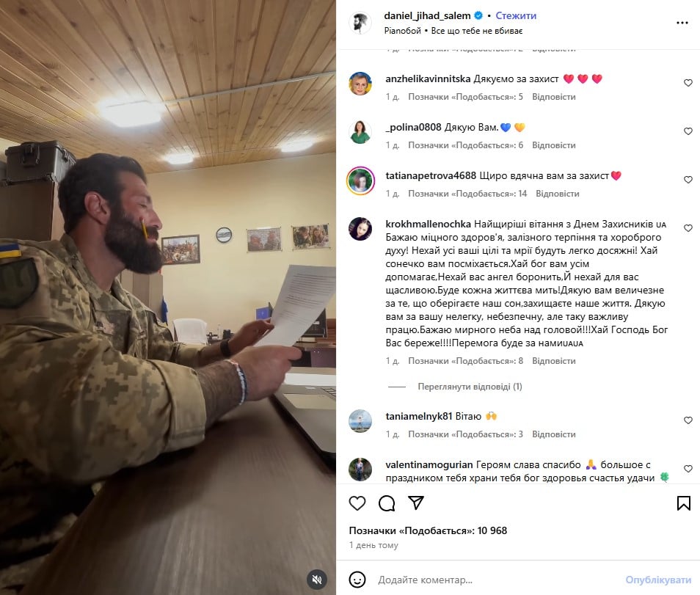The image size is (700, 595).
Task: Click the 'Додайте коментар...' input field
Action: pyautogui.click(x=495, y=580)
